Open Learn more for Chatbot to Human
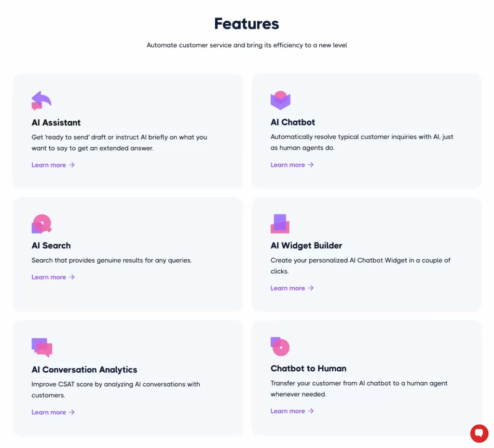 click(288, 411)
